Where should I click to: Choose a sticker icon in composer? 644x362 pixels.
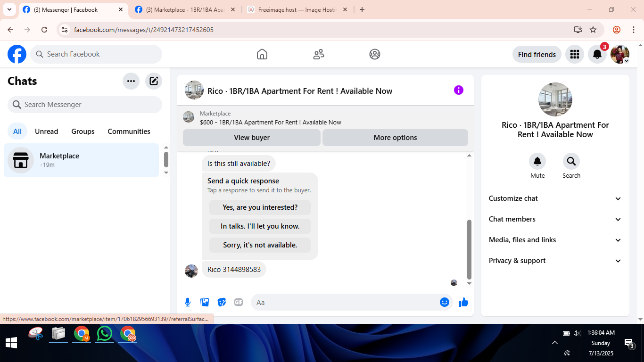[x=222, y=302]
